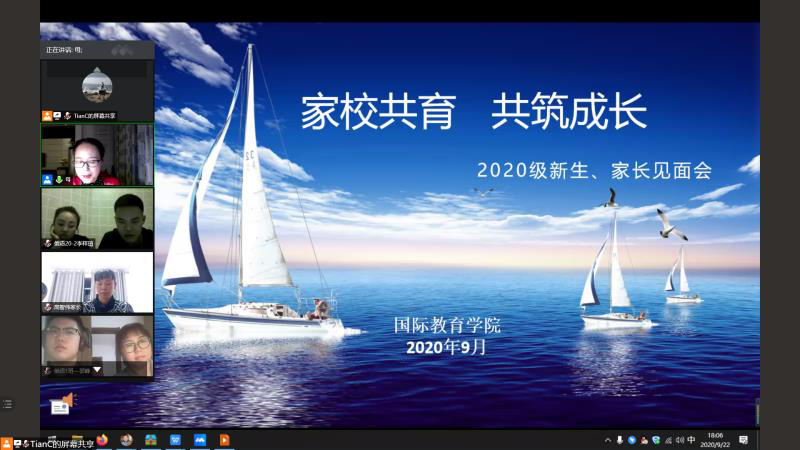
Task: Click the network signal tray icon
Action: click(668, 440)
